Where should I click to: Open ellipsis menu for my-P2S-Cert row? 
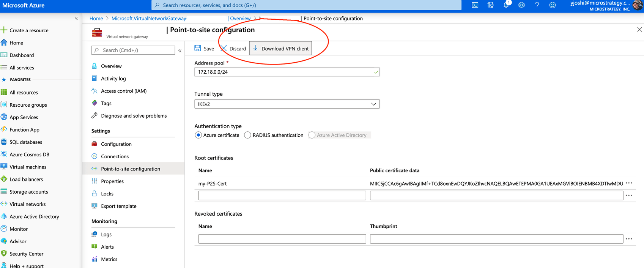(x=629, y=183)
